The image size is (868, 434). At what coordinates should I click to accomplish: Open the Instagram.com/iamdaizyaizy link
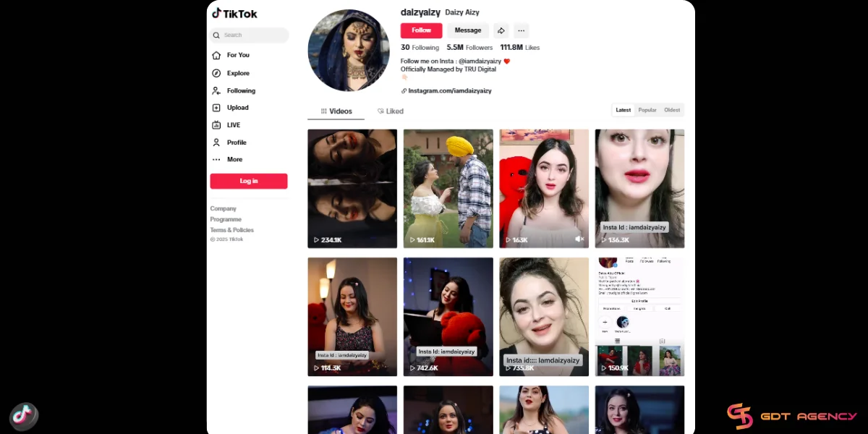447,91
